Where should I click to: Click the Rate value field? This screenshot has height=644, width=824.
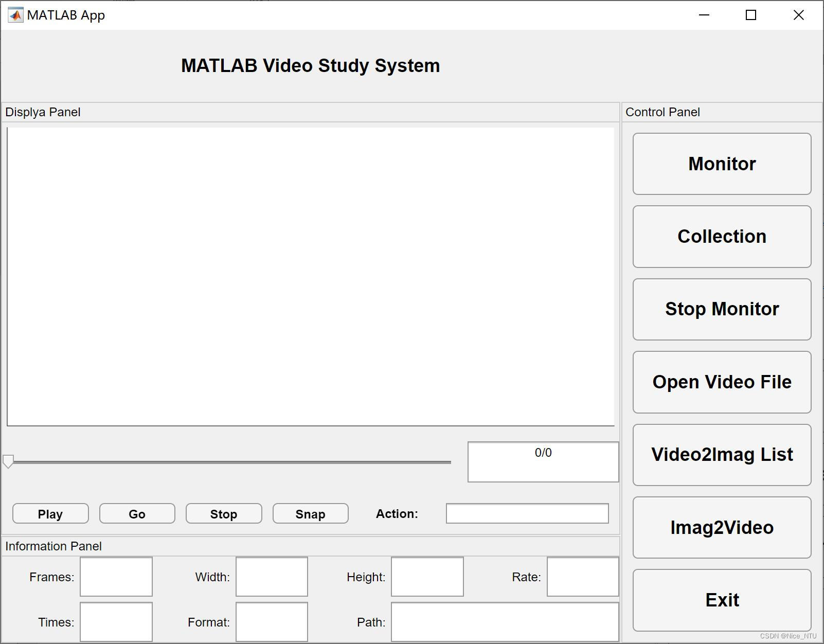583,577
